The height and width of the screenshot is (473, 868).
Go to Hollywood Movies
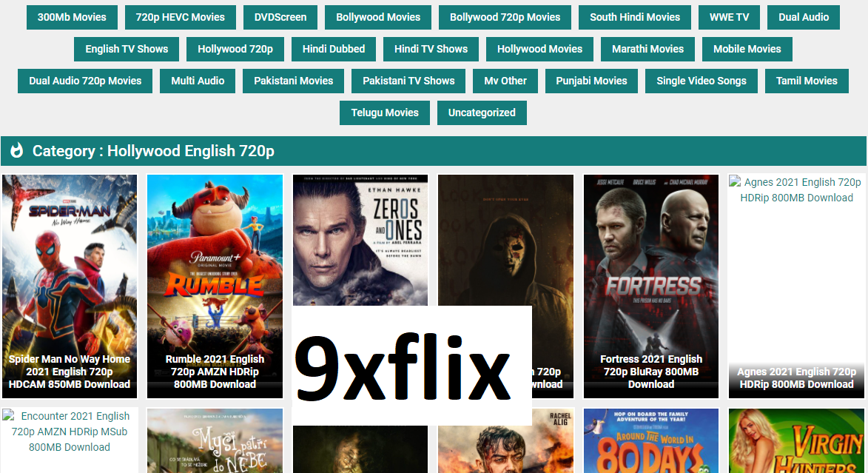539,49
